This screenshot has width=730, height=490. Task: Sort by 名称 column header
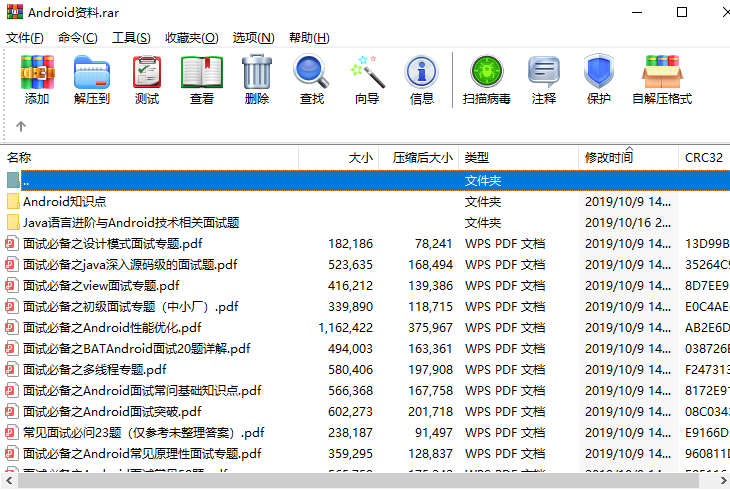[x=150, y=158]
